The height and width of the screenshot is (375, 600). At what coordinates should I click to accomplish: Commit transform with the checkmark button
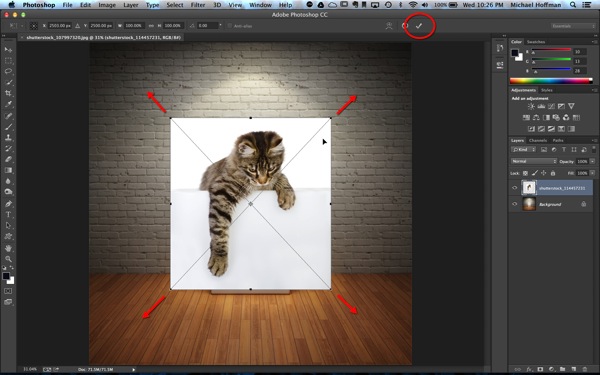419,26
